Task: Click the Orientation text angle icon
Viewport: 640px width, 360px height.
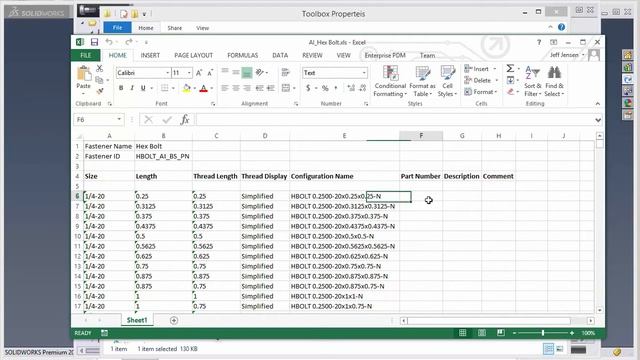Action: (260, 73)
